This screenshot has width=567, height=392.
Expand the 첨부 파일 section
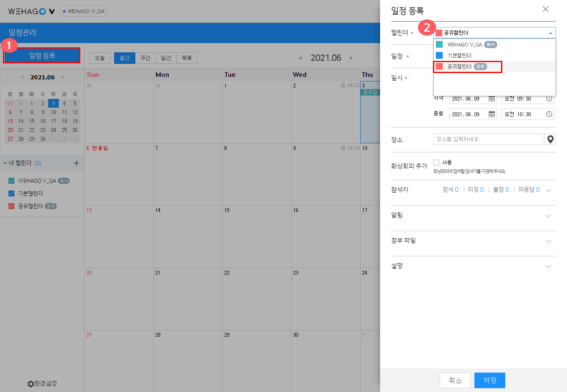548,241
